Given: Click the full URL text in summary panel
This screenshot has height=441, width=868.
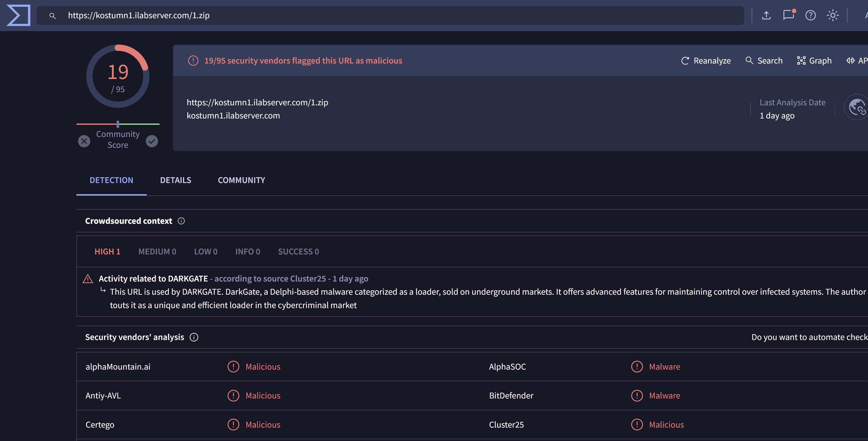Looking at the screenshot, I should tap(257, 103).
